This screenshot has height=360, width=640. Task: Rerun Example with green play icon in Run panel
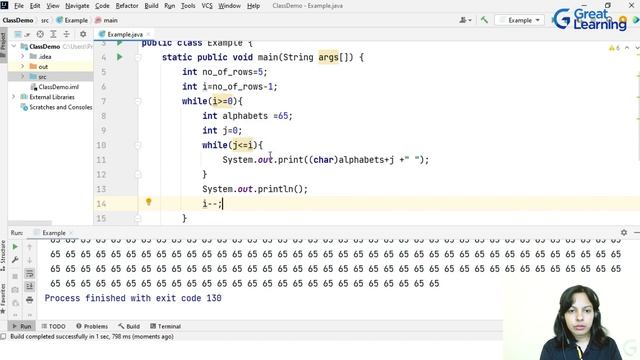click(15, 247)
